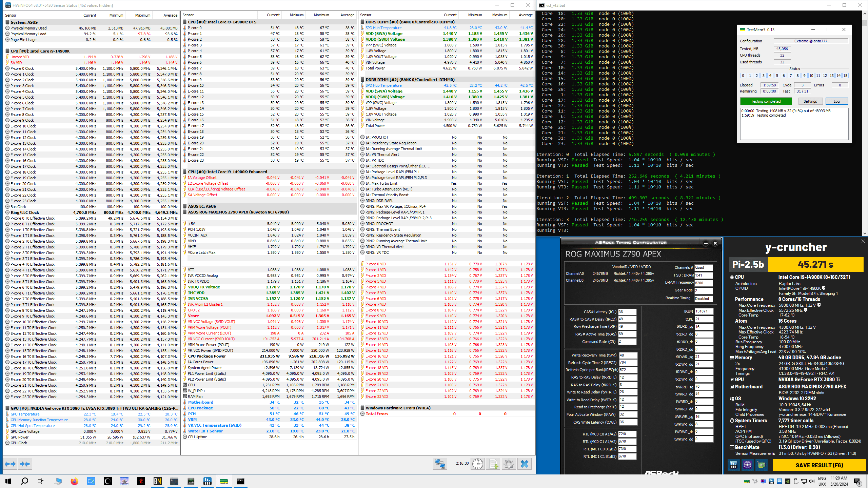Open Settings in TestMem5
This screenshot has height=488, width=868.
pos(810,101)
